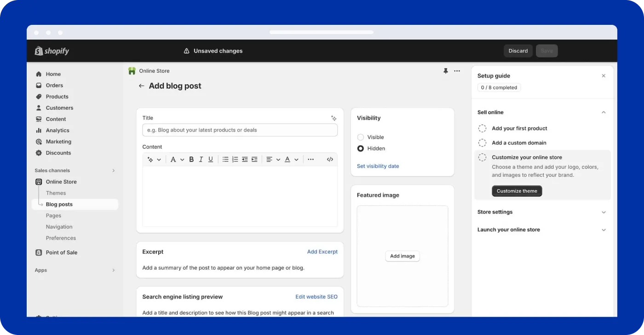Open the text color picker
The width and height of the screenshot is (644, 335).
[x=291, y=159]
